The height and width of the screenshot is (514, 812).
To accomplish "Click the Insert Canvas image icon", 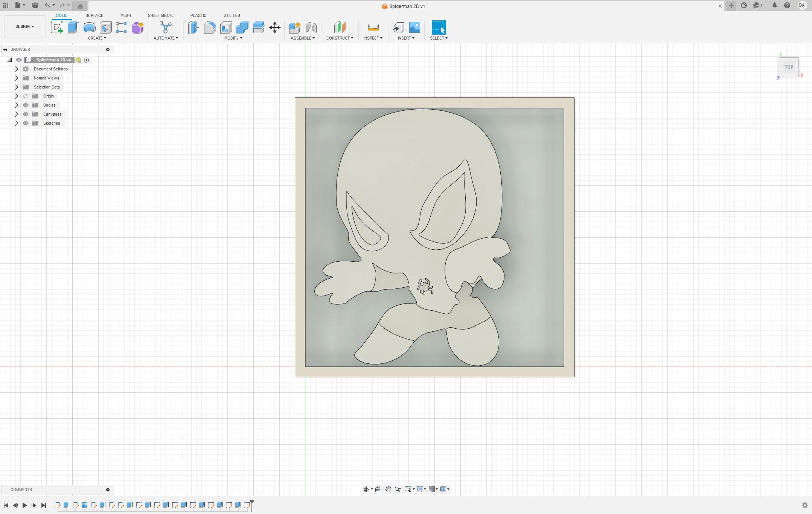I will pyautogui.click(x=414, y=27).
